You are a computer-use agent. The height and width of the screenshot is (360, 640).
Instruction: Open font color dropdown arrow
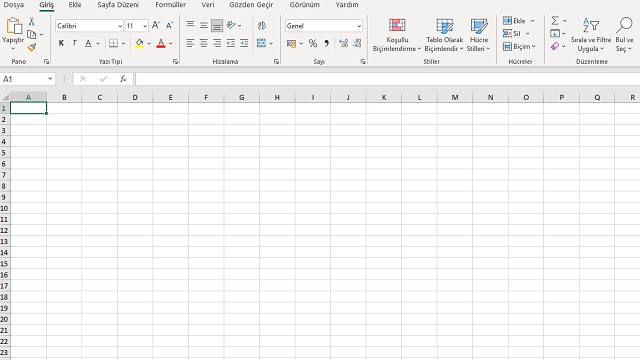click(x=171, y=43)
